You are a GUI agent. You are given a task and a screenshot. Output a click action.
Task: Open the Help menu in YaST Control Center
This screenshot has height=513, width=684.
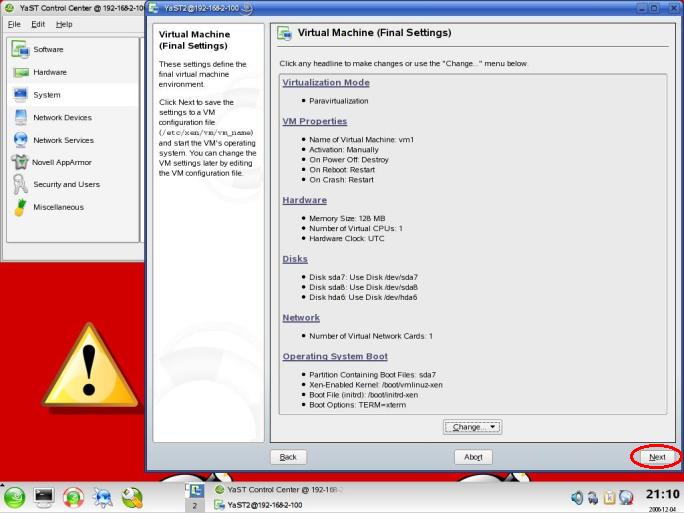coord(64,24)
